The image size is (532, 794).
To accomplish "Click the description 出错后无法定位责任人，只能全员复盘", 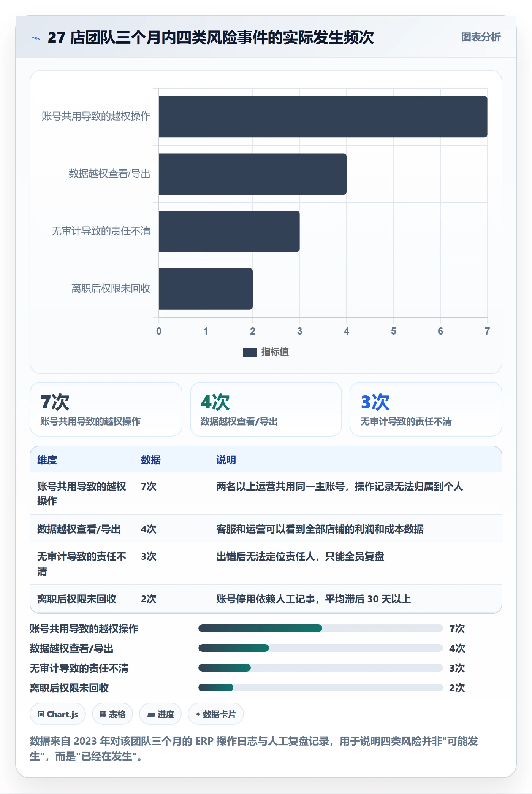I will (x=300, y=557).
